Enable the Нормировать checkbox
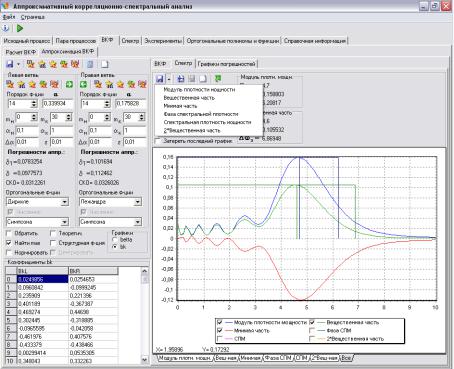 pyautogui.click(x=9, y=252)
